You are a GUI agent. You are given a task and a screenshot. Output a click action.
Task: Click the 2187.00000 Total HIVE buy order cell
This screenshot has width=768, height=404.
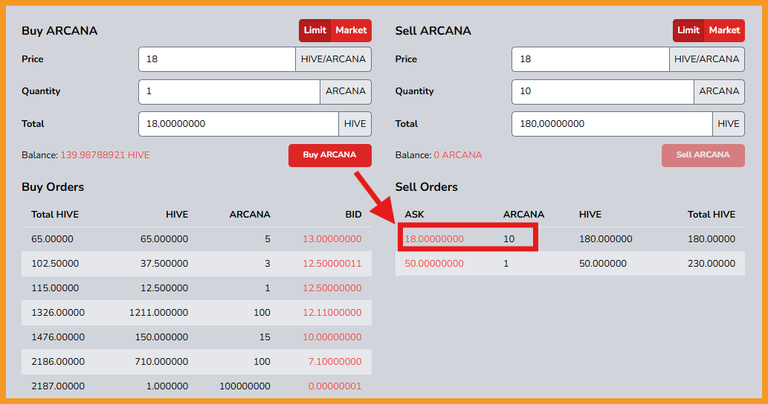coord(58,386)
